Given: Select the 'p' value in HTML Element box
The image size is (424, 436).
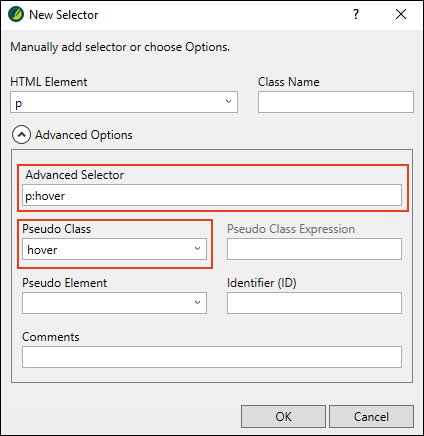Looking at the screenshot, I should pyautogui.click(x=19, y=104).
